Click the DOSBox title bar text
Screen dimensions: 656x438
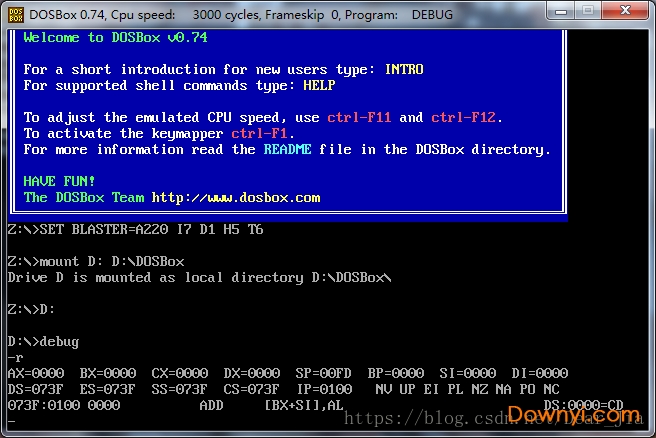coord(240,15)
